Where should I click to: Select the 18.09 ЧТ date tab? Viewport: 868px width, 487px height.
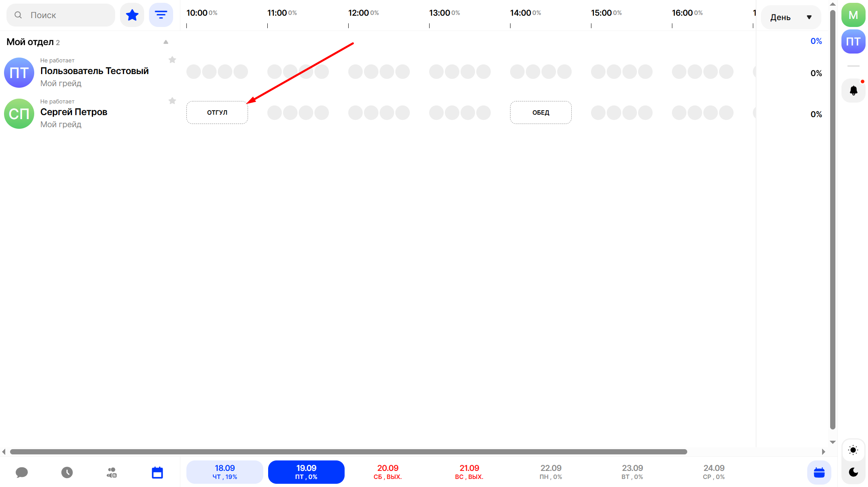[225, 472]
